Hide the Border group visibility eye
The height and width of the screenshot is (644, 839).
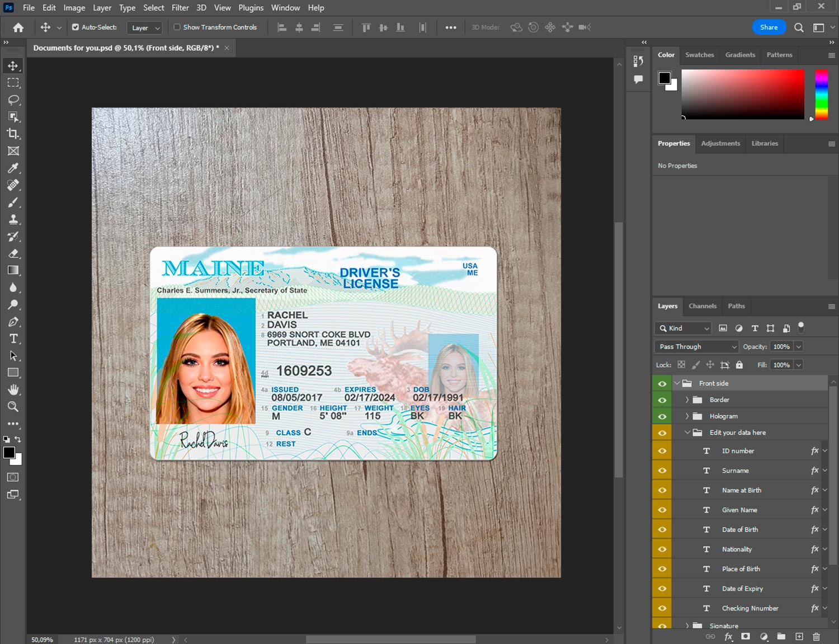coord(662,399)
